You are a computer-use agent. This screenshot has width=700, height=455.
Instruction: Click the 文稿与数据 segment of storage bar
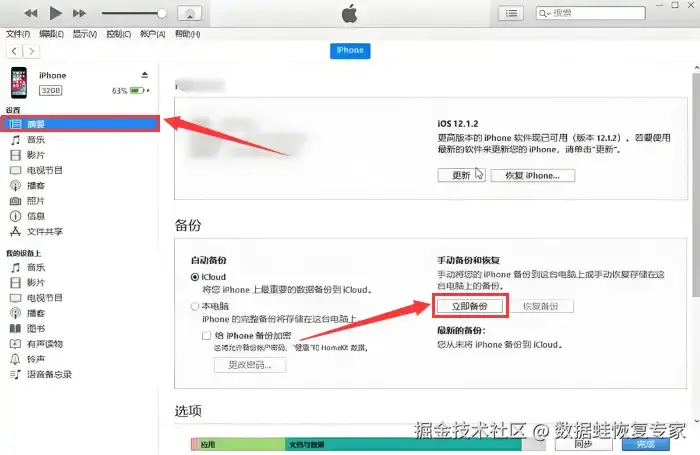pos(403,444)
